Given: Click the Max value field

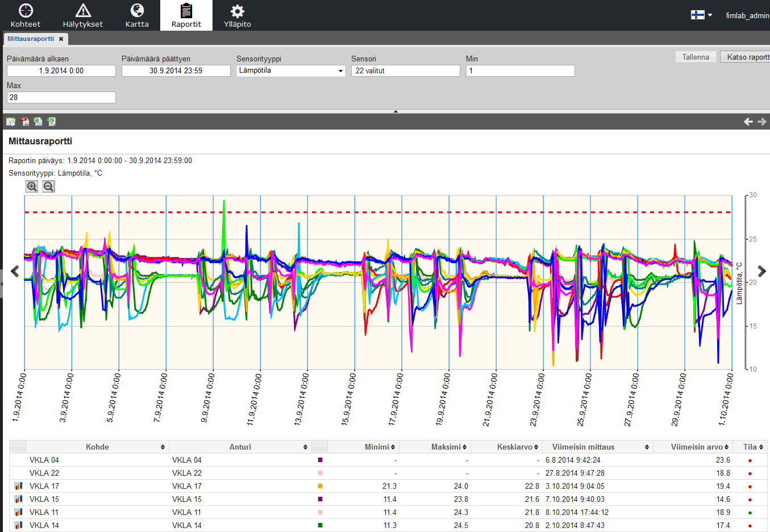Looking at the screenshot, I should click(x=61, y=97).
